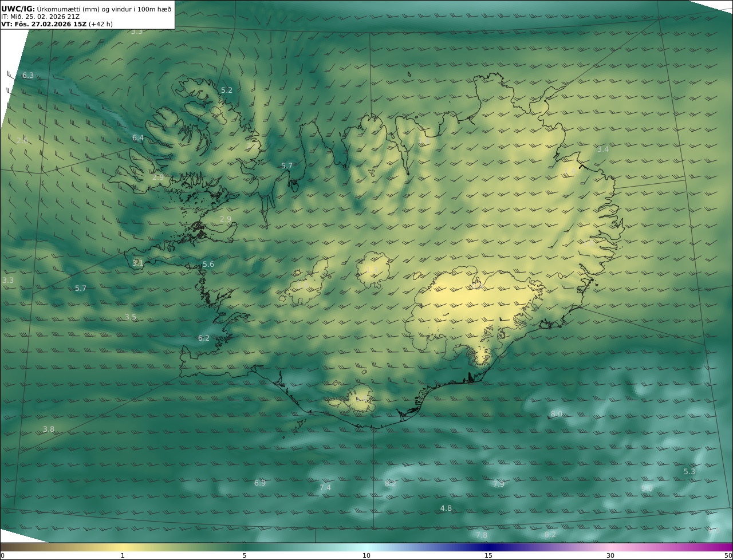
Task: Click the 7.8 value label
Action: (x=482, y=535)
